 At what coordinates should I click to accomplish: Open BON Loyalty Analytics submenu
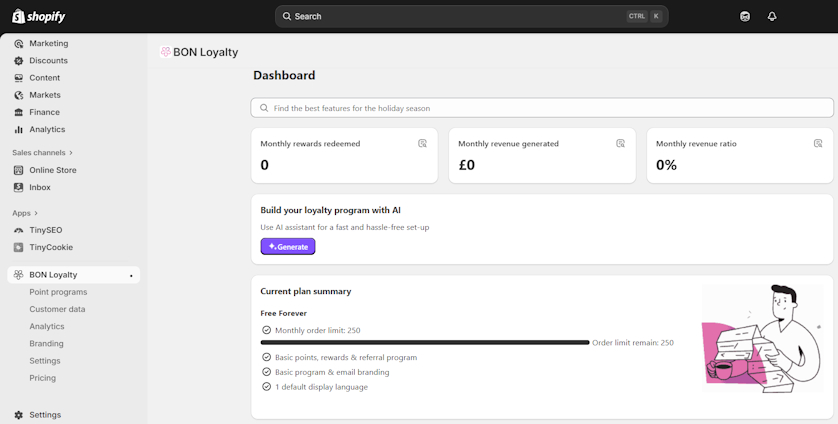pyautogui.click(x=47, y=326)
